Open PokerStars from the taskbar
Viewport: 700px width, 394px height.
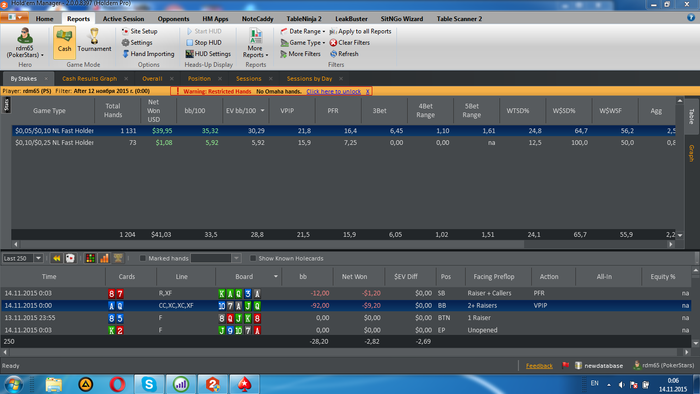click(244, 384)
